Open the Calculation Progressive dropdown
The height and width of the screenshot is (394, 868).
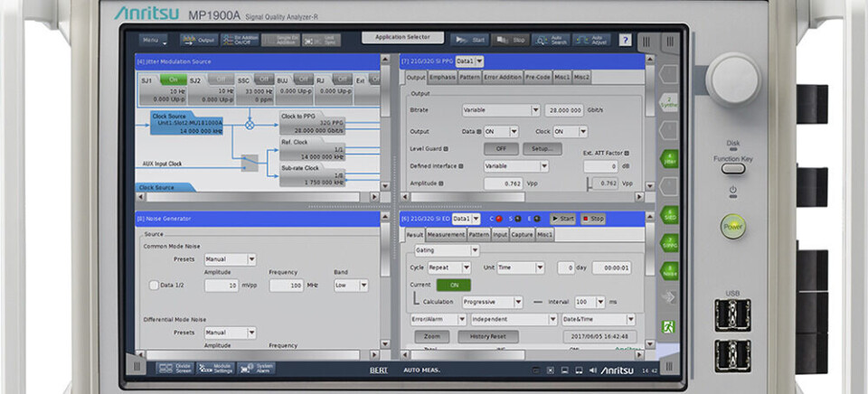point(493,302)
